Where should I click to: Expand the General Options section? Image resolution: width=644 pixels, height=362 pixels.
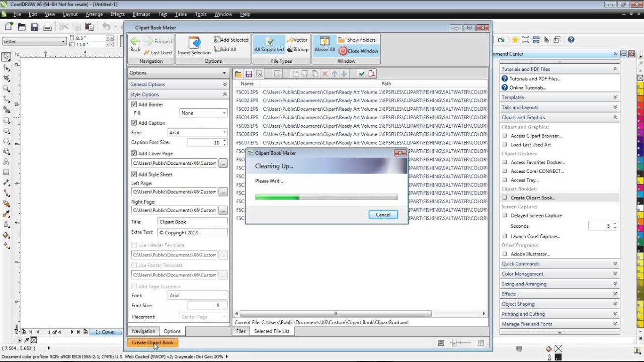[x=179, y=84]
